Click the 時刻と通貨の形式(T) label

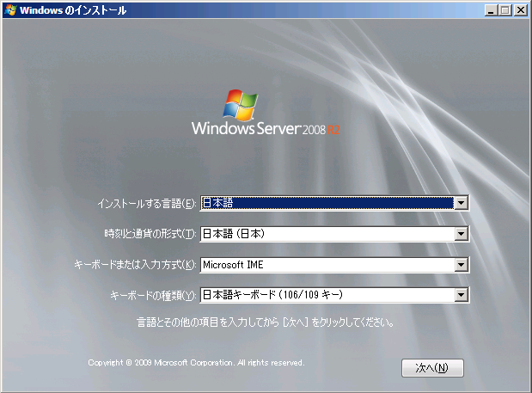pos(150,234)
